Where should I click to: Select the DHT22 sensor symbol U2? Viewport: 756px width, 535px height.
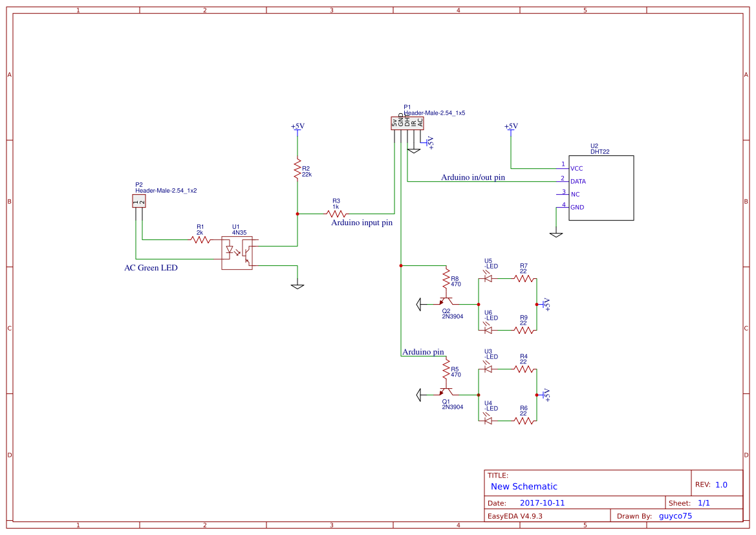(601, 188)
